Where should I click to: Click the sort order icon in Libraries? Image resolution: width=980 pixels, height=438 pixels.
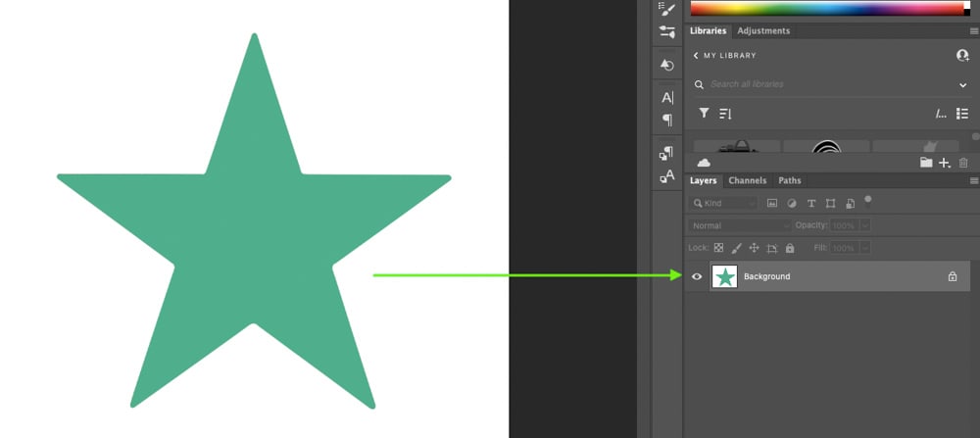coord(725,114)
